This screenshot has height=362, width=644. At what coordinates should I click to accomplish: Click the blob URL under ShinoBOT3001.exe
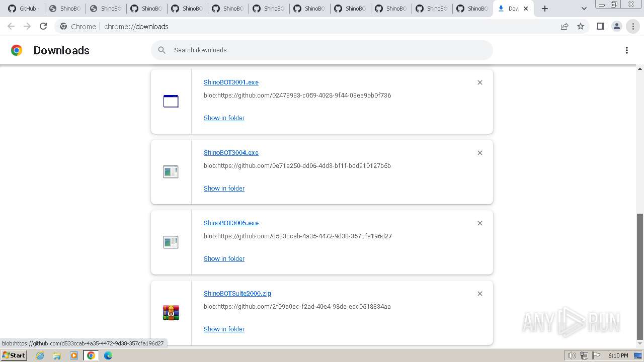[297, 96]
